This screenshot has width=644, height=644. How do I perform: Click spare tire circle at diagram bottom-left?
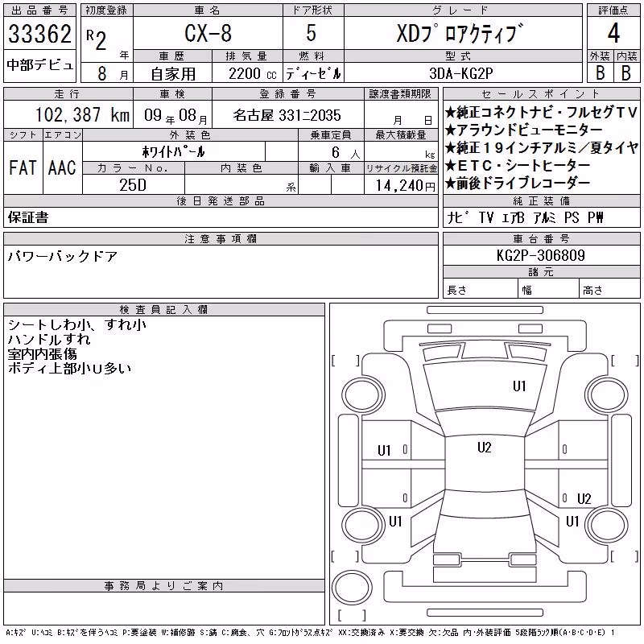click(352, 587)
